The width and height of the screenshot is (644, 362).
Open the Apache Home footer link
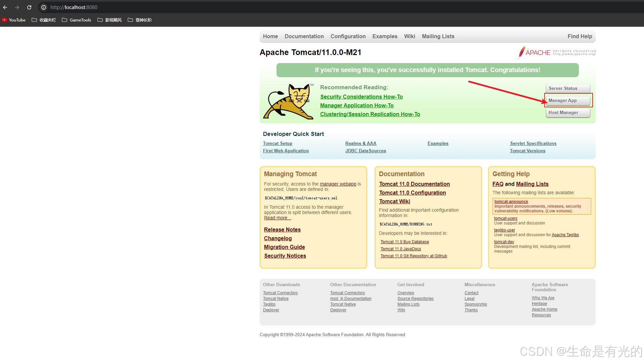tap(545, 309)
